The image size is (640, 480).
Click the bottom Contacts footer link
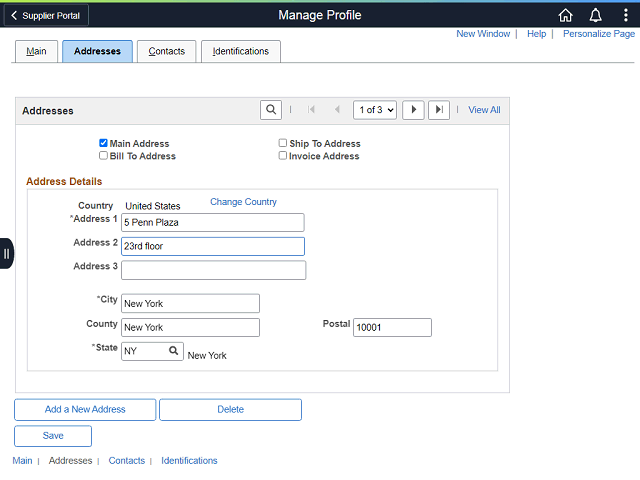pyautogui.click(x=127, y=460)
